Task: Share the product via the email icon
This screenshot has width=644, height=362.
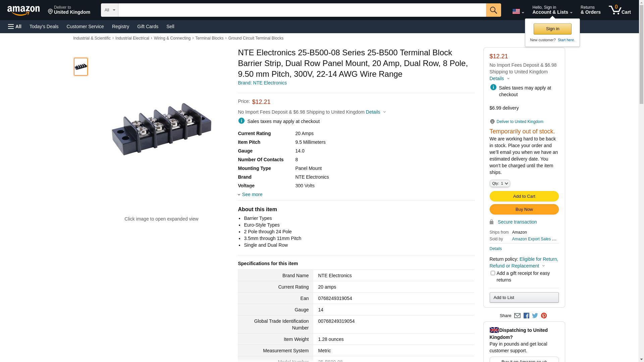Action: (x=517, y=316)
